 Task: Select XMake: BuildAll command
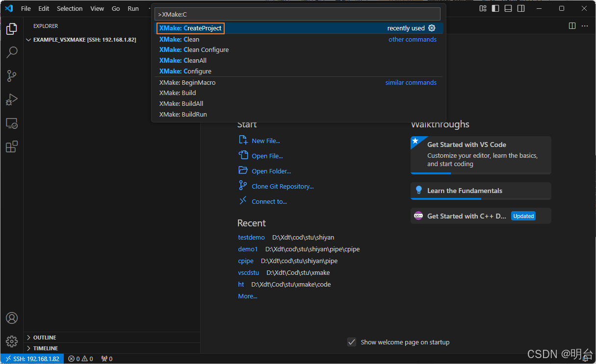pyautogui.click(x=299, y=104)
